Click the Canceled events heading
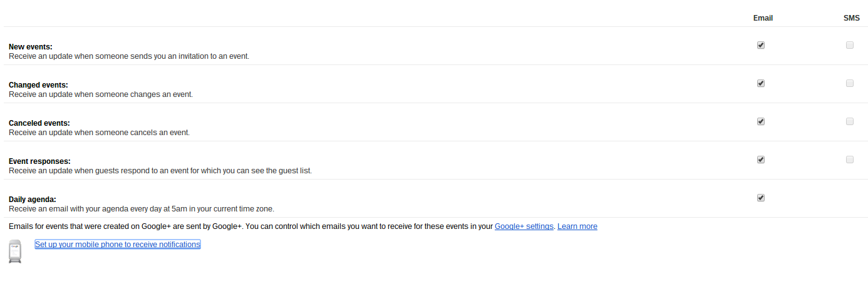Viewport: 868px width, 284px height. pyautogui.click(x=39, y=123)
